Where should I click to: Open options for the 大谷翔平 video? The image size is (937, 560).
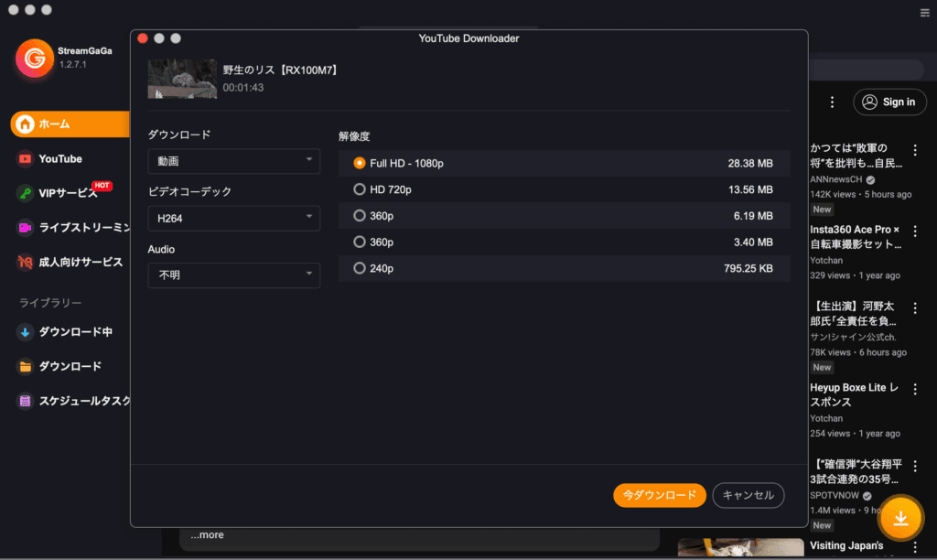tap(915, 466)
